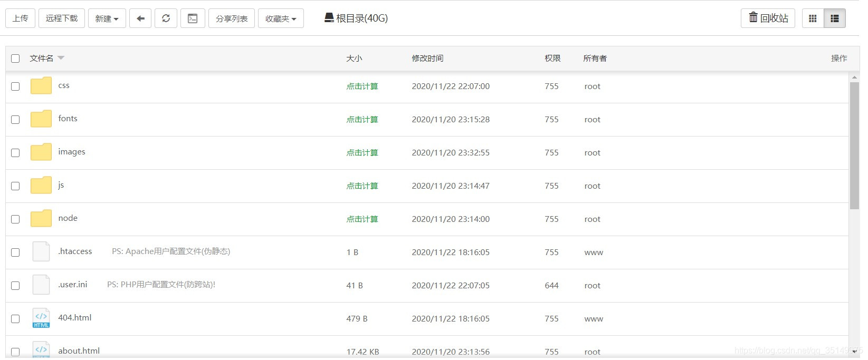Check the select-all files checkbox
Viewport: 868px width, 360px height.
pyautogui.click(x=15, y=59)
